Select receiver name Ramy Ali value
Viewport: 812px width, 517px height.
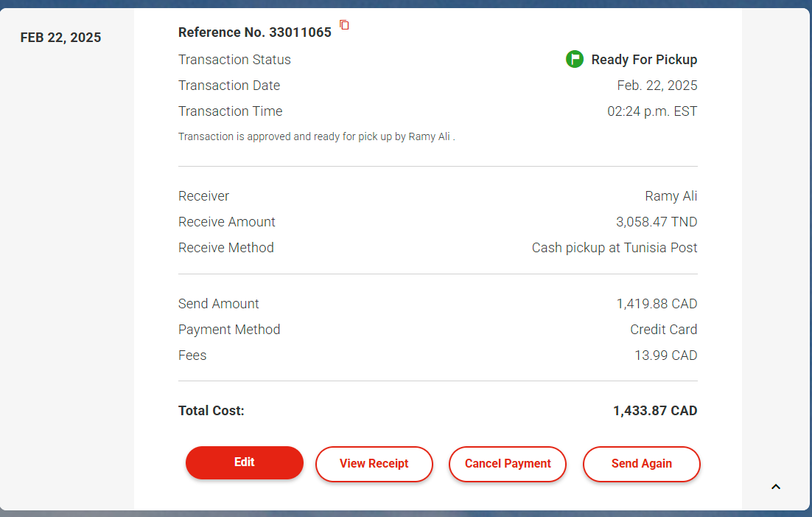point(671,196)
